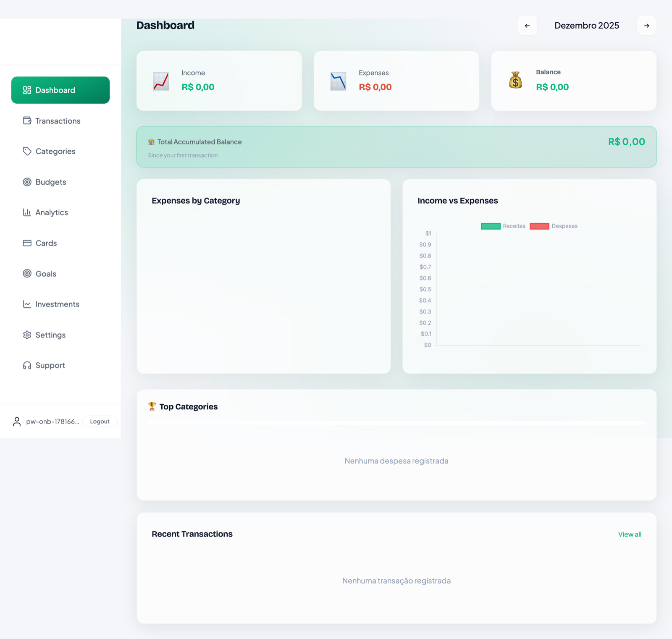Click the Balance R$ 0,00 value
The height and width of the screenshot is (639, 672).
(x=552, y=87)
